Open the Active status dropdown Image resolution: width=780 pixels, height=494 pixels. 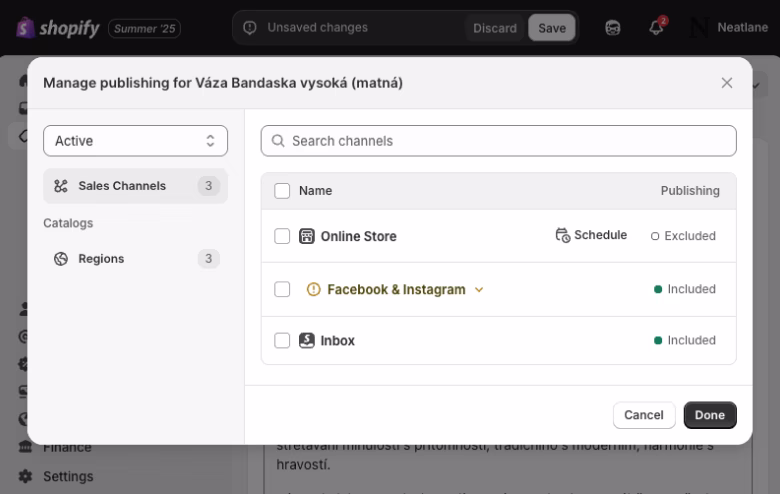click(x=135, y=141)
